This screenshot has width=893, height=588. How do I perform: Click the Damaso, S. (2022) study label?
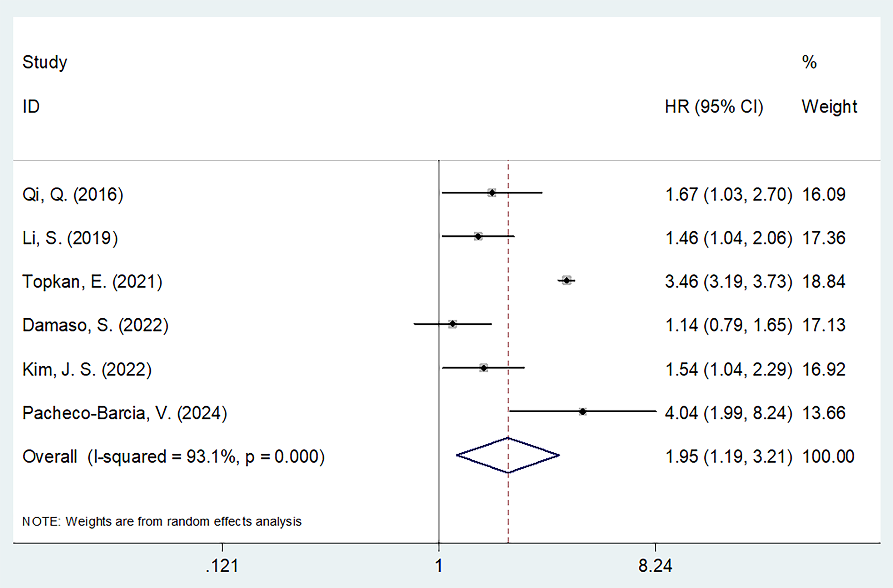[x=95, y=325]
